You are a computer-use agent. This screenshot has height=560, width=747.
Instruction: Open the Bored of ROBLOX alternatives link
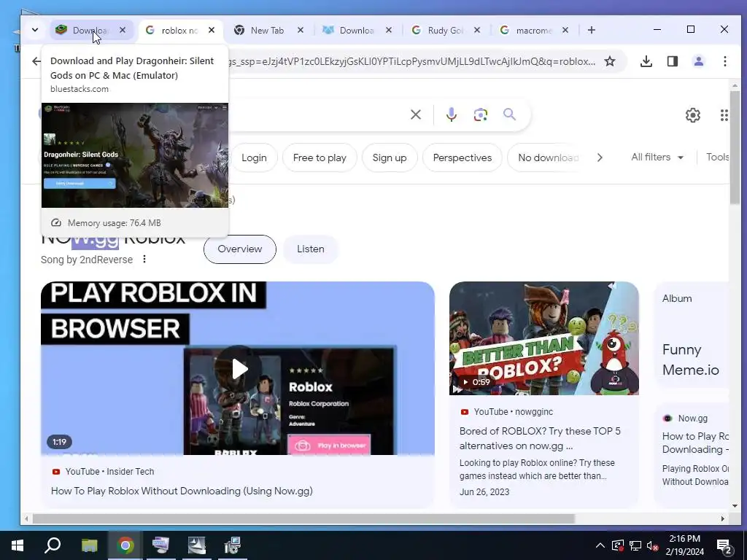[x=540, y=438]
